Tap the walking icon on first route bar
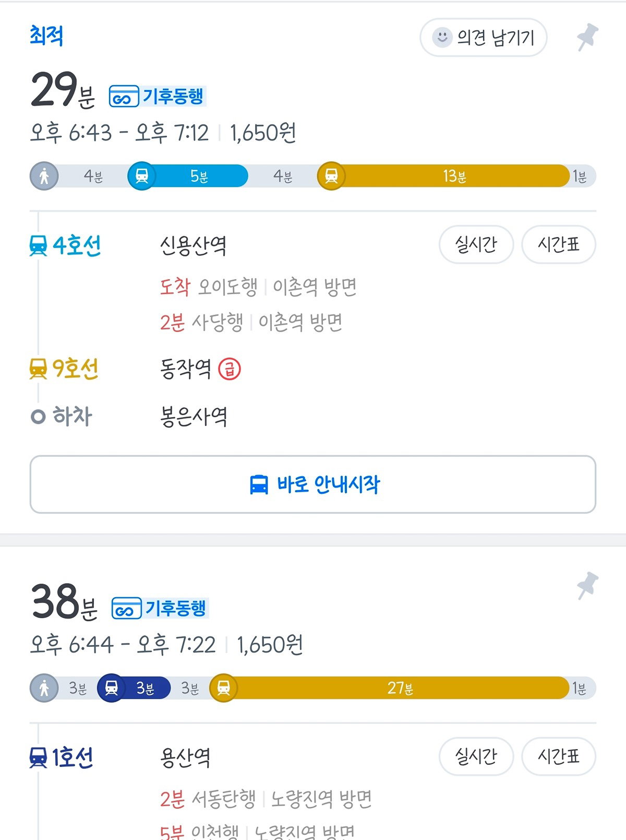 pyautogui.click(x=44, y=176)
